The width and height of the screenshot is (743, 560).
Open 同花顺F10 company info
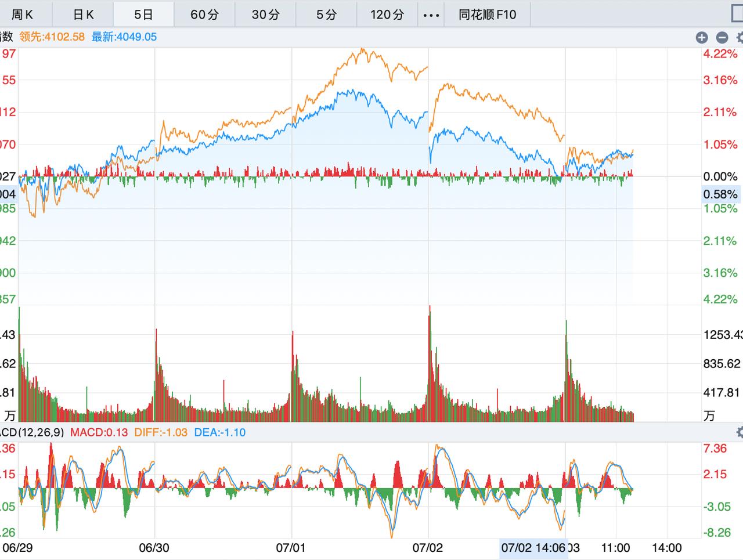pos(487,15)
